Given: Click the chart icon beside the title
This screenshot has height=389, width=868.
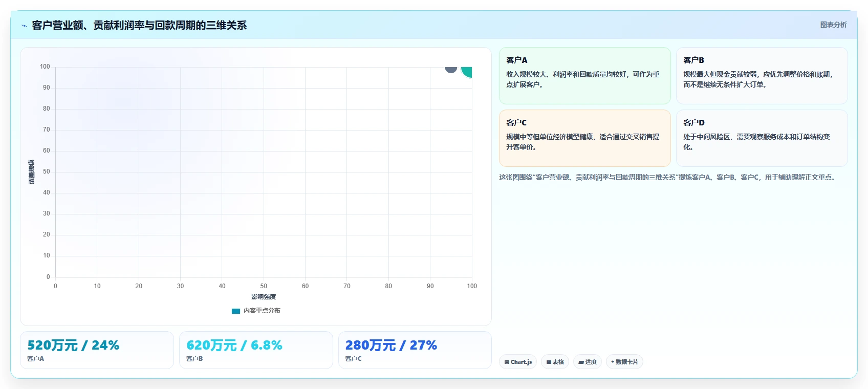Looking at the screenshot, I should 24,26.
